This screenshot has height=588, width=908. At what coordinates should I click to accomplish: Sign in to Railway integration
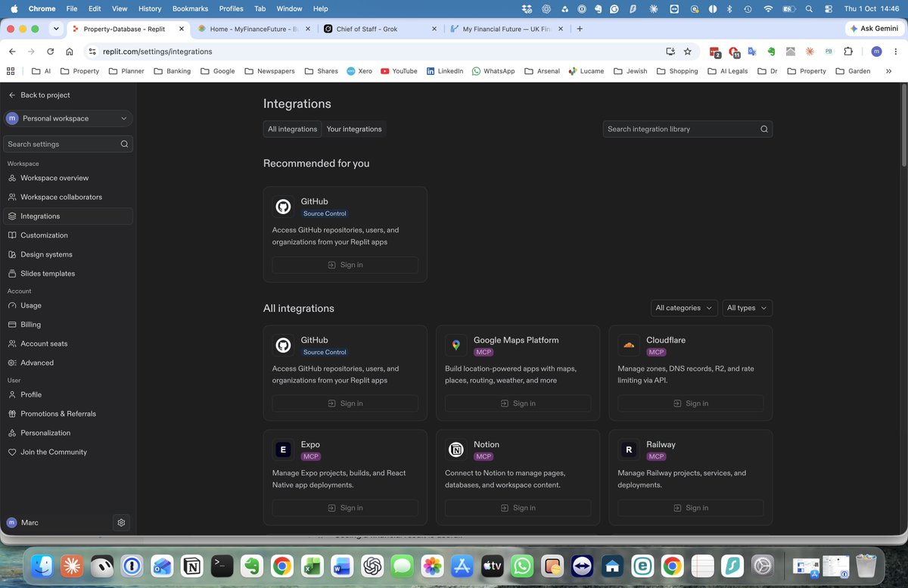tap(690, 508)
